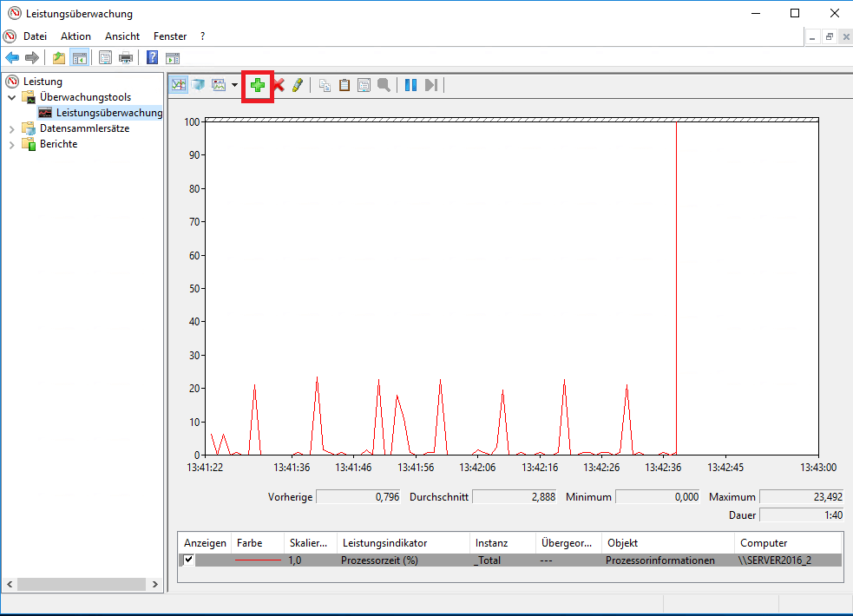The height and width of the screenshot is (616, 853).
Task: Expand the Berichte tree node
Action: [x=12, y=144]
